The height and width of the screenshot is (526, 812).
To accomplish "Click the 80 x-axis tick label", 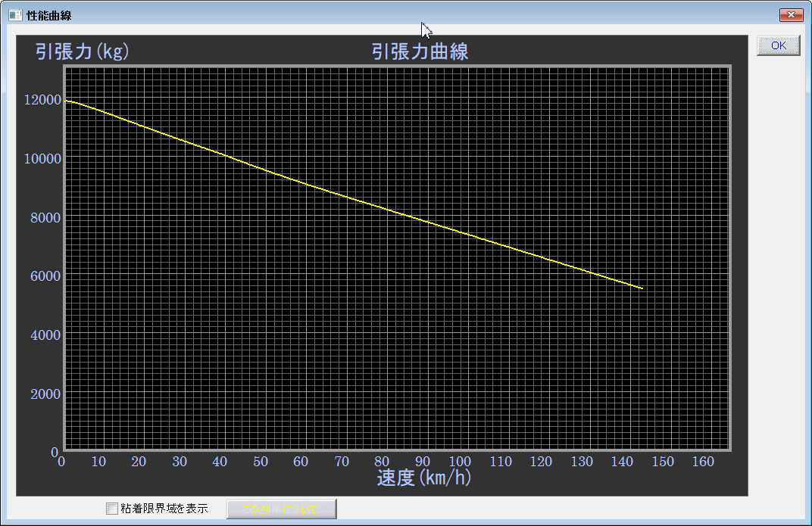I will coord(382,462).
